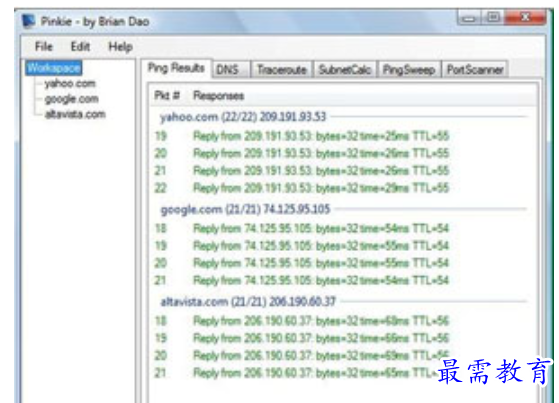The image size is (559, 403).
Task: Select yahoo packet 19 reply with time=25ms
Action: coord(302,136)
